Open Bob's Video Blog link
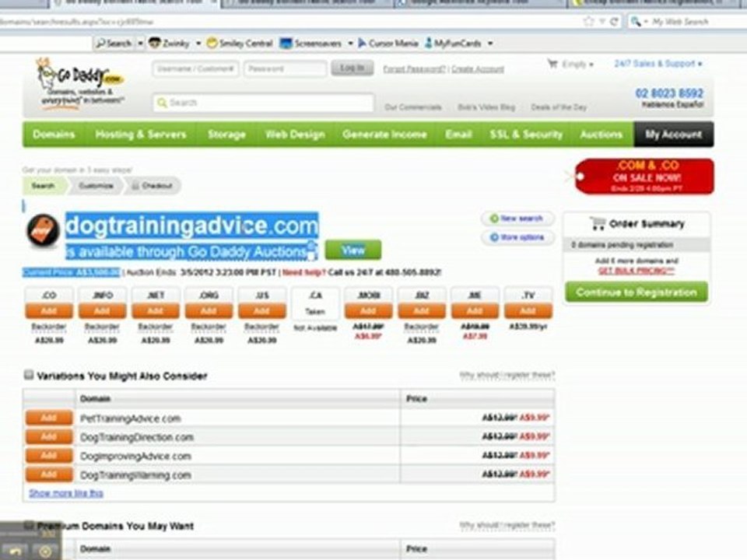Image resolution: width=747 pixels, height=560 pixels. [x=486, y=107]
